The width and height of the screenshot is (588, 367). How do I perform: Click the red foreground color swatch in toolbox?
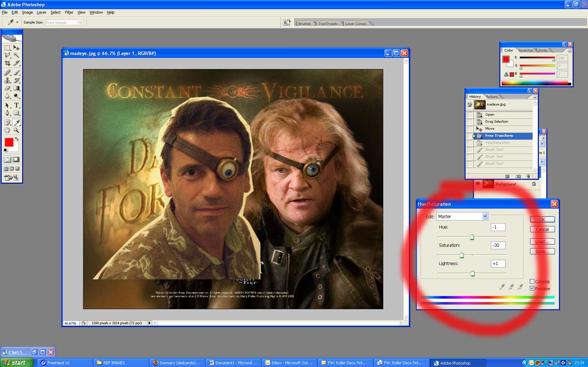[9, 142]
